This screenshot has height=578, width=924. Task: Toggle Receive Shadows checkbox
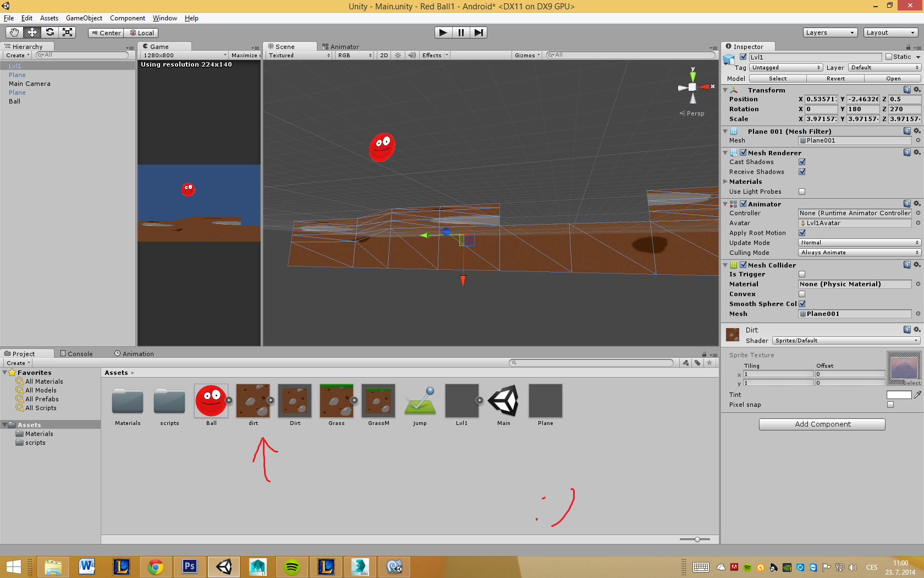pos(802,172)
